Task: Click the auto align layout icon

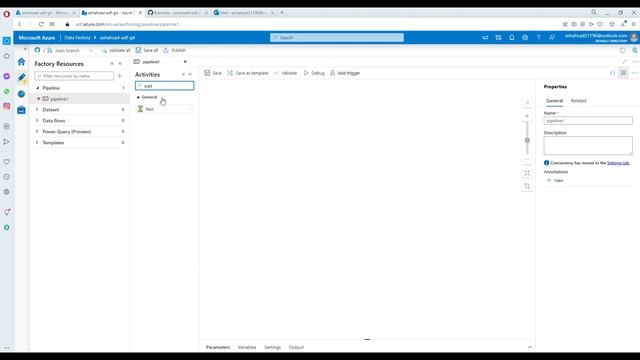Action: click(x=527, y=186)
